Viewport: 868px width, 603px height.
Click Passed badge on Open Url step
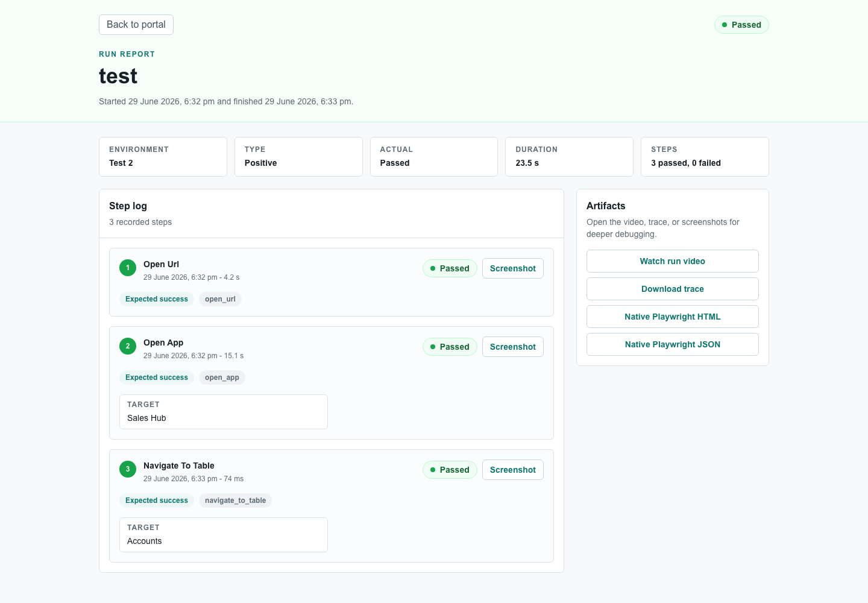click(x=450, y=268)
